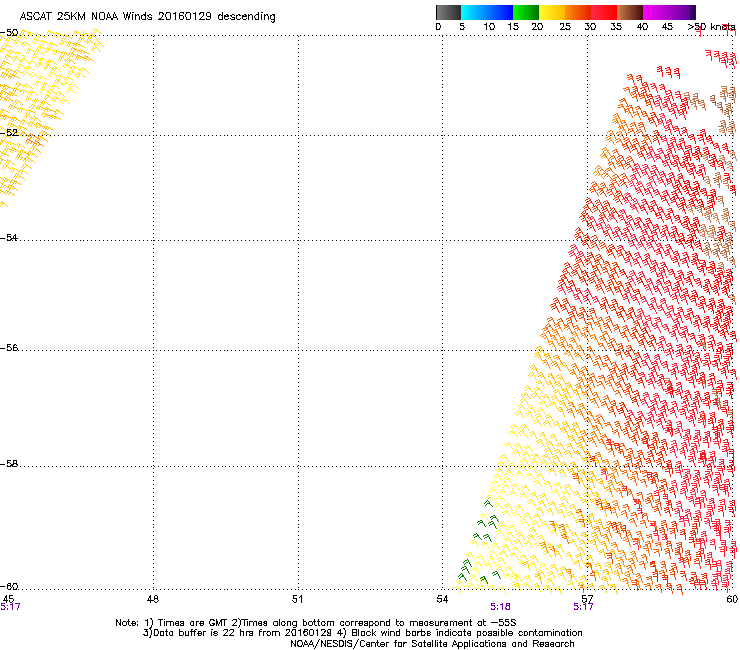This screenshot has width=740, height=650.
Task: Click the '-52' latitude label
Action: click(x=9, y=133)
